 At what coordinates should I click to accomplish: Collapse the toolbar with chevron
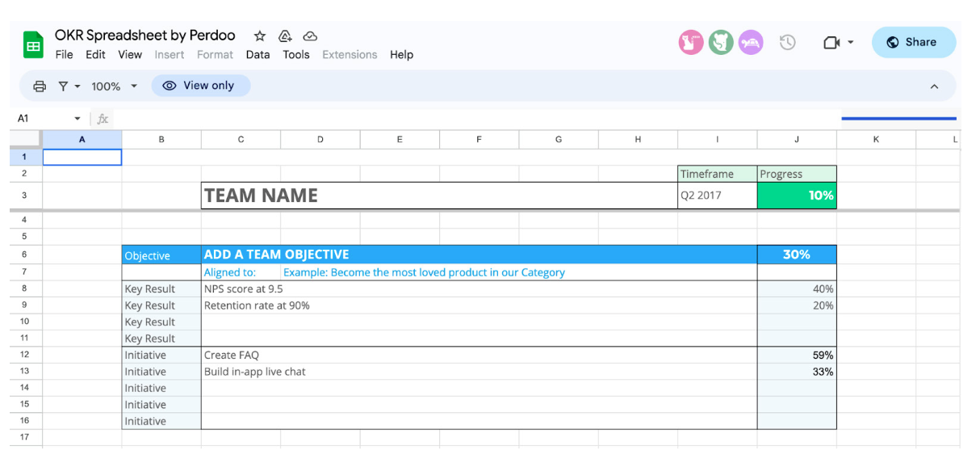(x=934, y=86)
